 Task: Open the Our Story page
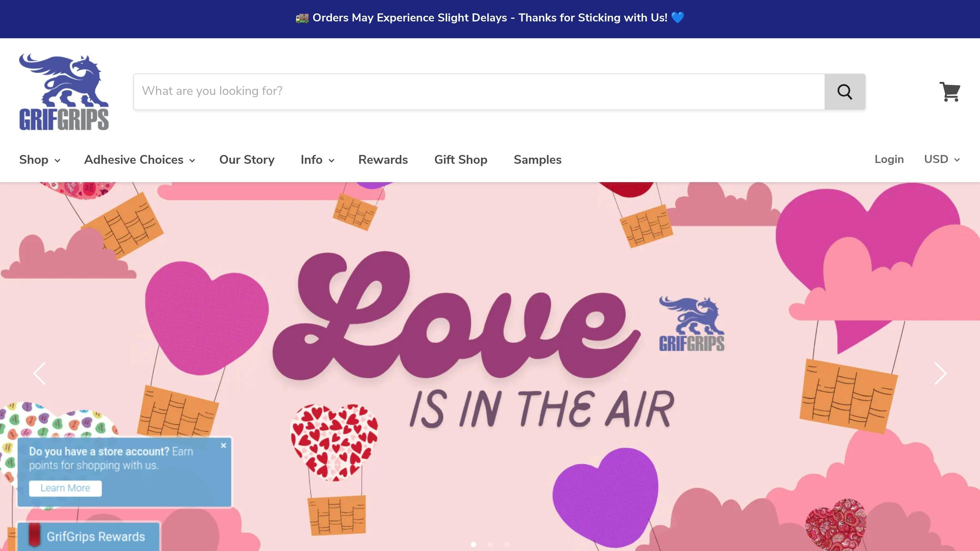coord(247,160)
